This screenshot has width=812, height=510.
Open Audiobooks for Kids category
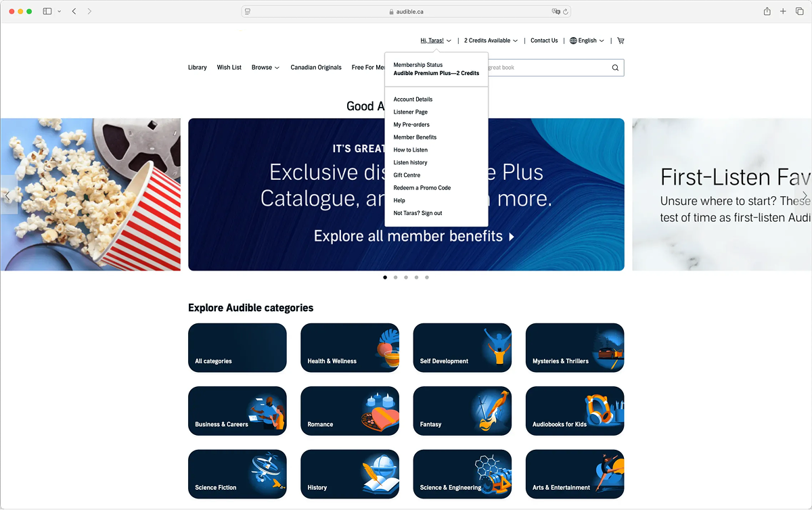574,411
